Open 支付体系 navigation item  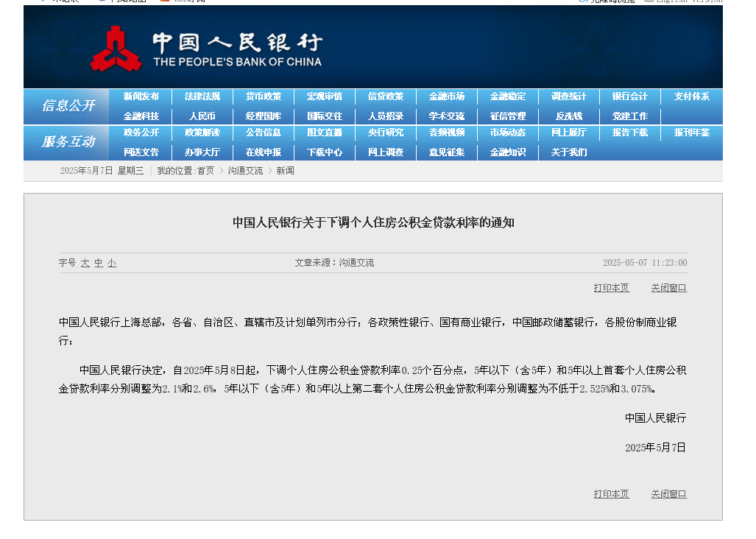click(691, 96)
